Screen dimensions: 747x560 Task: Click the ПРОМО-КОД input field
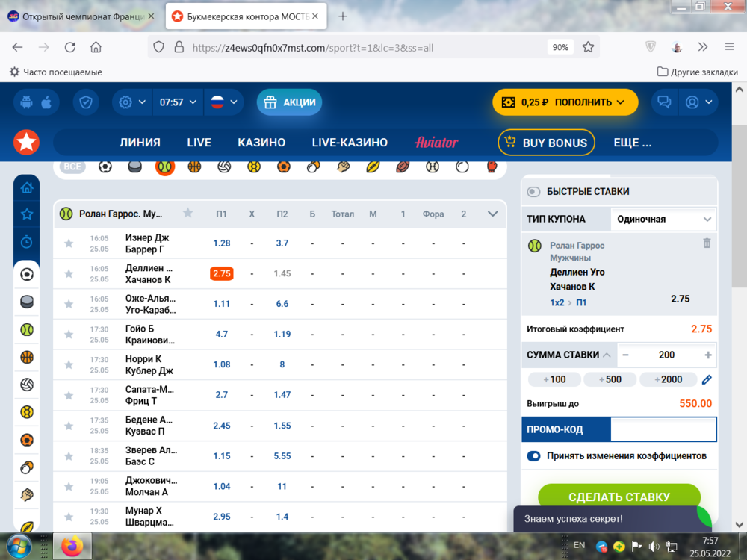pos(663,429)
